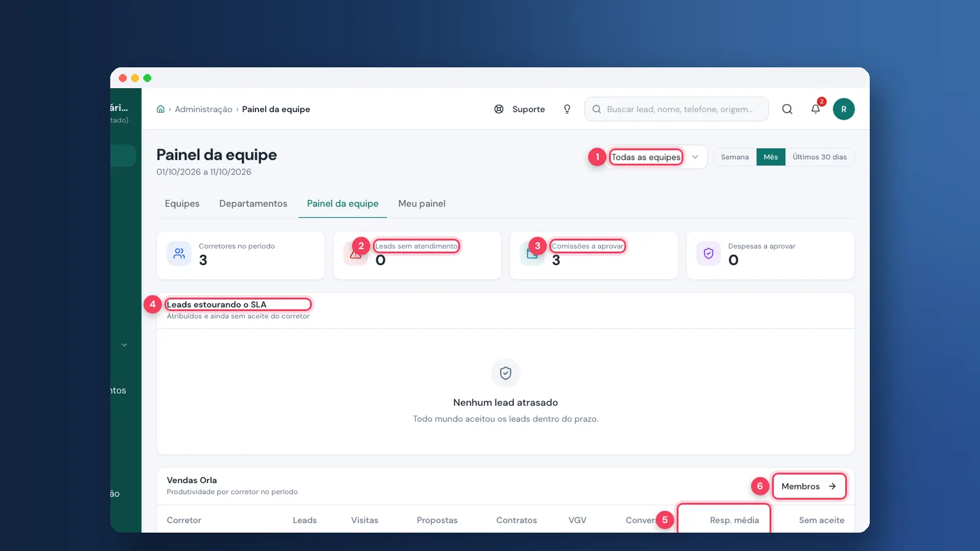Click the Leads estourando o SLA heading
Screen dimensions: 980x551
tap(216, 304)
